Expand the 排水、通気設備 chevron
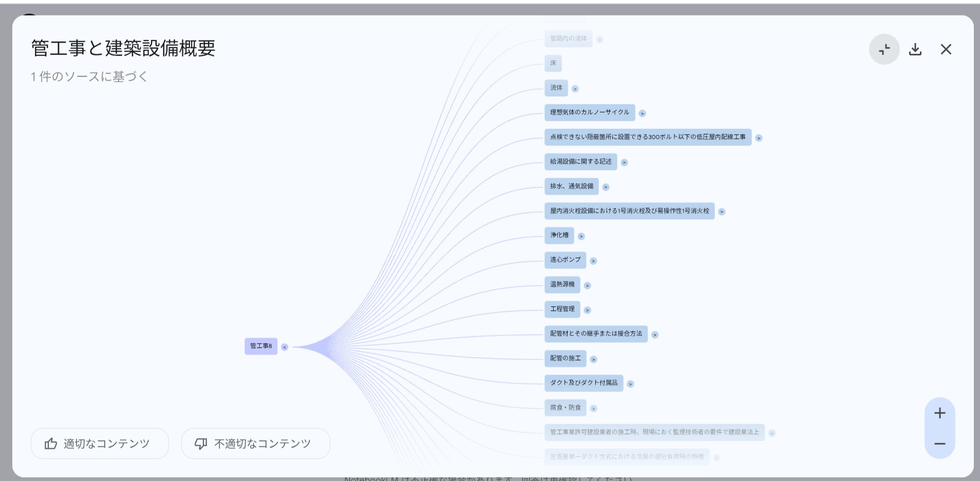This screenshot has width=980, height=481. click(606, 187)
